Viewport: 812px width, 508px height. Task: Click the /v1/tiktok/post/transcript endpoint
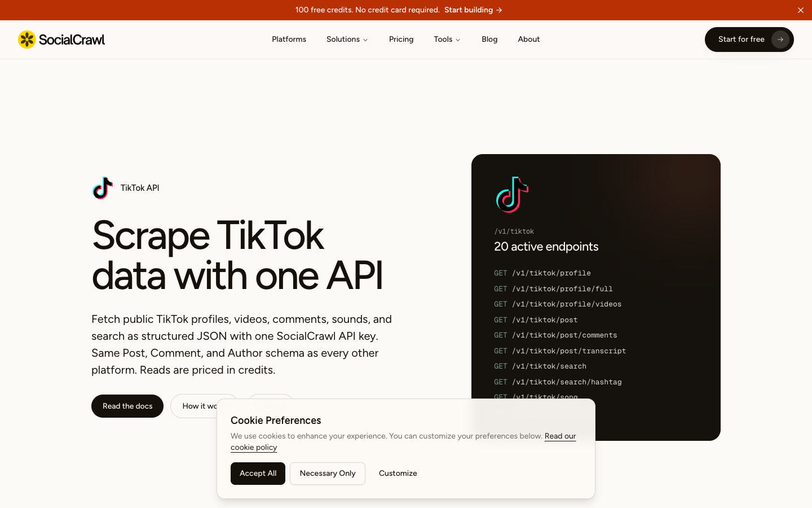point(560,351)
